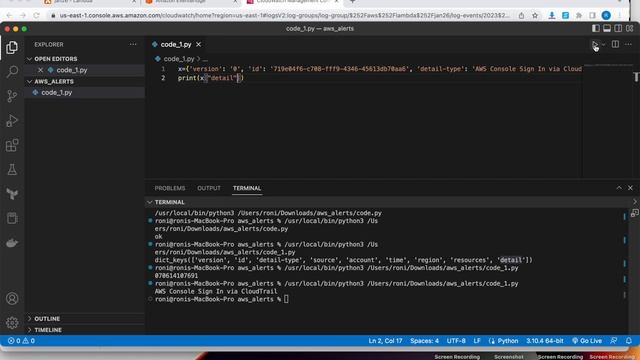Image resolution: width=640 pixels, height=360 pixels.
Task: Start Go Live server
Action: pos(587,341)
